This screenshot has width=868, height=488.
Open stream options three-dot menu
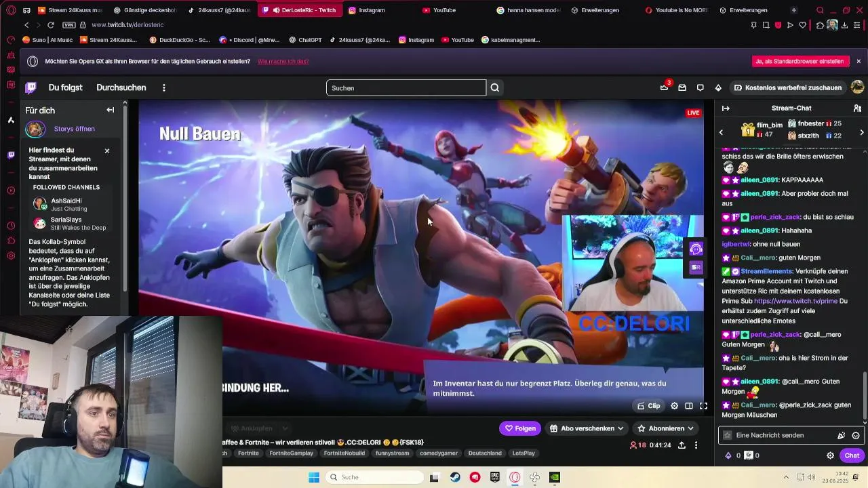pos(696,445)
